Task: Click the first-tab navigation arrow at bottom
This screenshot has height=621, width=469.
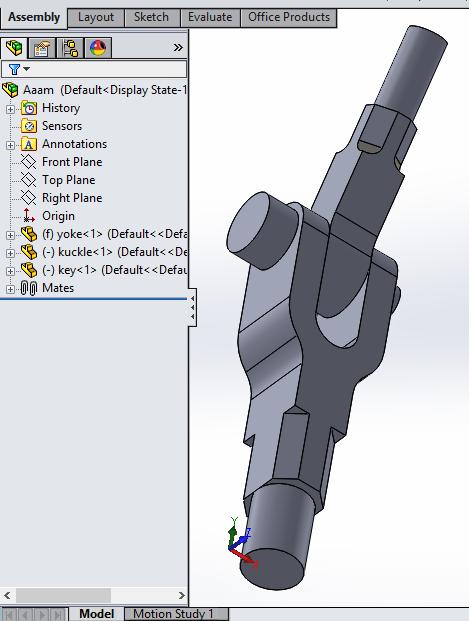Action: point(10,615)
